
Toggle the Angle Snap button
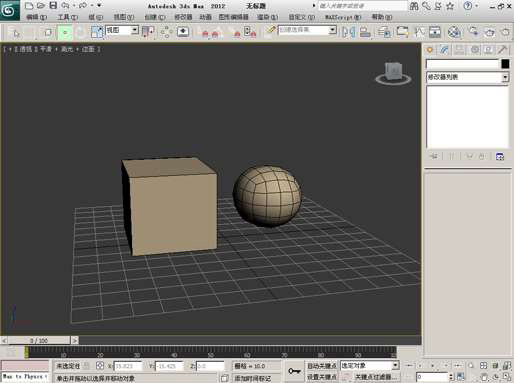(x=216, y=33)
